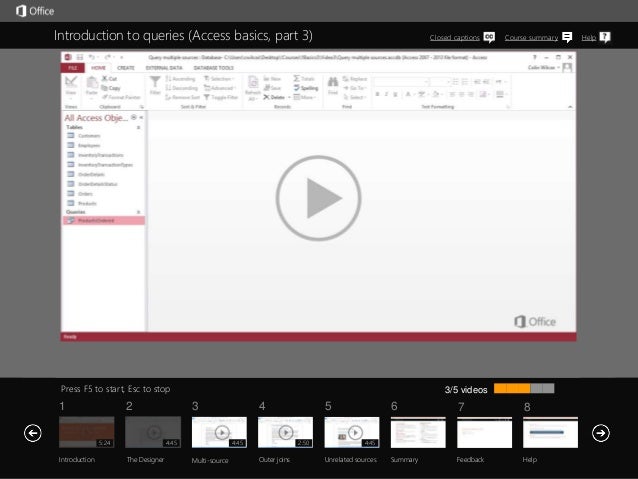638x479 pixels.
Task: Open the font name combo box
Action: pos(402,82)
